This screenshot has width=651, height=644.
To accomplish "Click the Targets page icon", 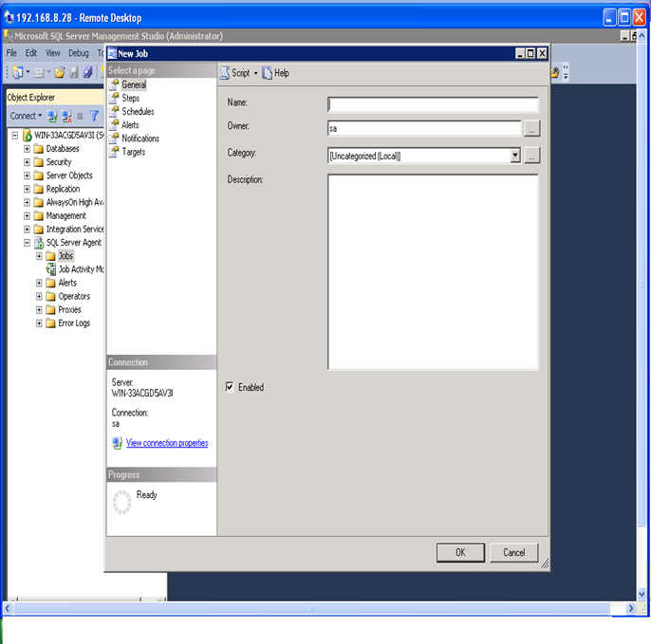I will click(113, 152).
